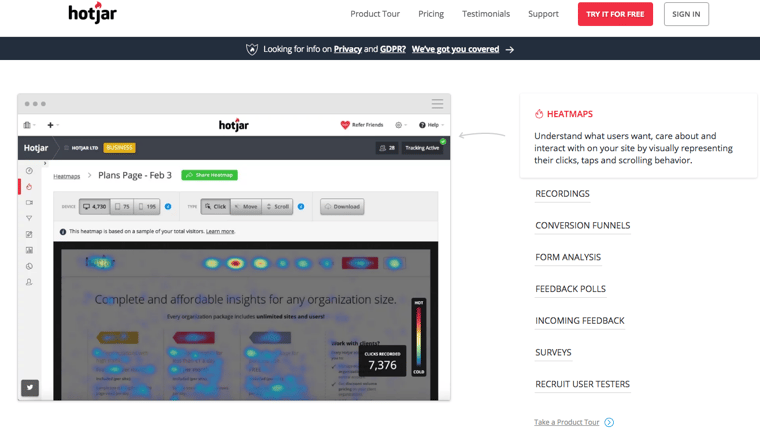
Task: Open the hamburger menu in the mockup window
Action: point(437,104)
